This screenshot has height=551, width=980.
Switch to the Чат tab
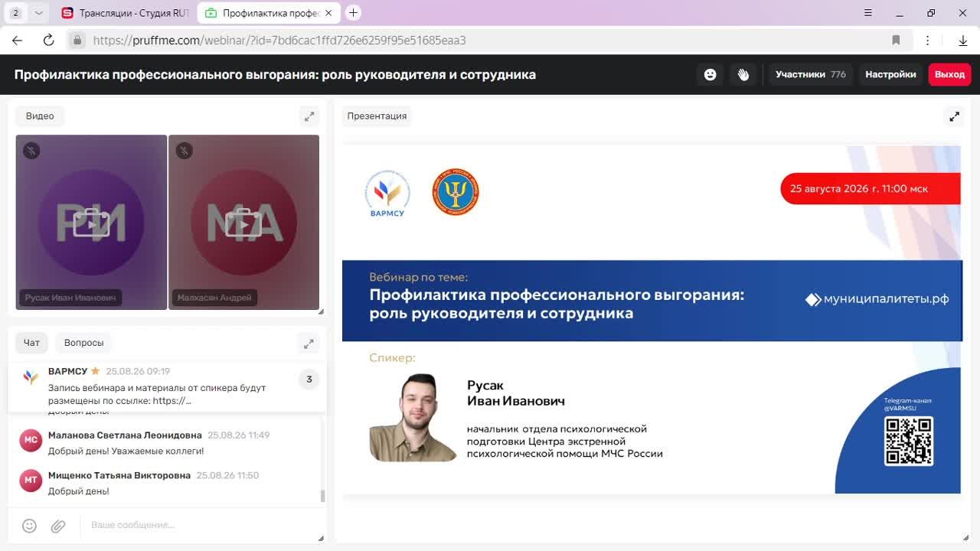[31, 342]
